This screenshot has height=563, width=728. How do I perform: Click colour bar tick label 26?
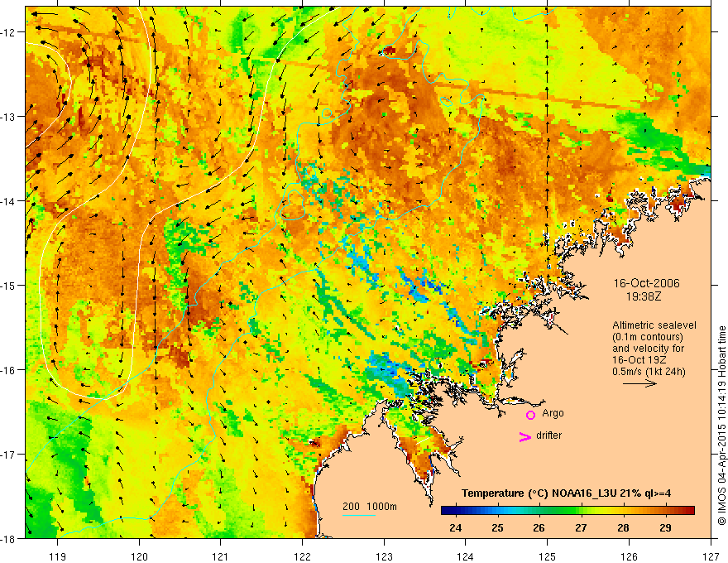[x=539, y=527]
